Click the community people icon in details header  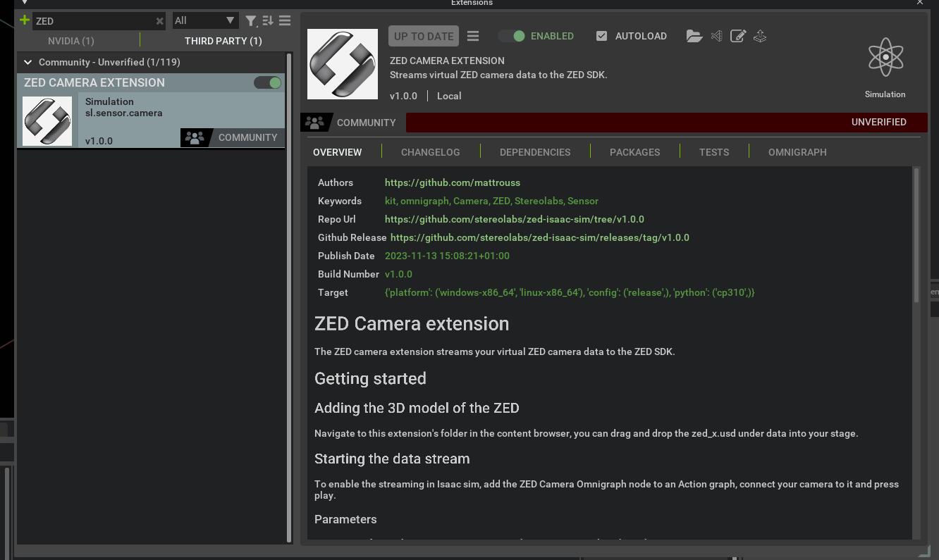[x=314, y=123]
